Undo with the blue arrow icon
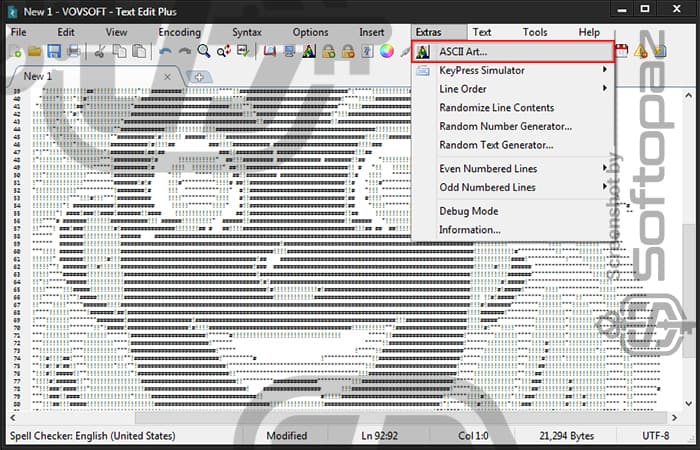This screenshot has width=700, height=450. pos(165,51)
